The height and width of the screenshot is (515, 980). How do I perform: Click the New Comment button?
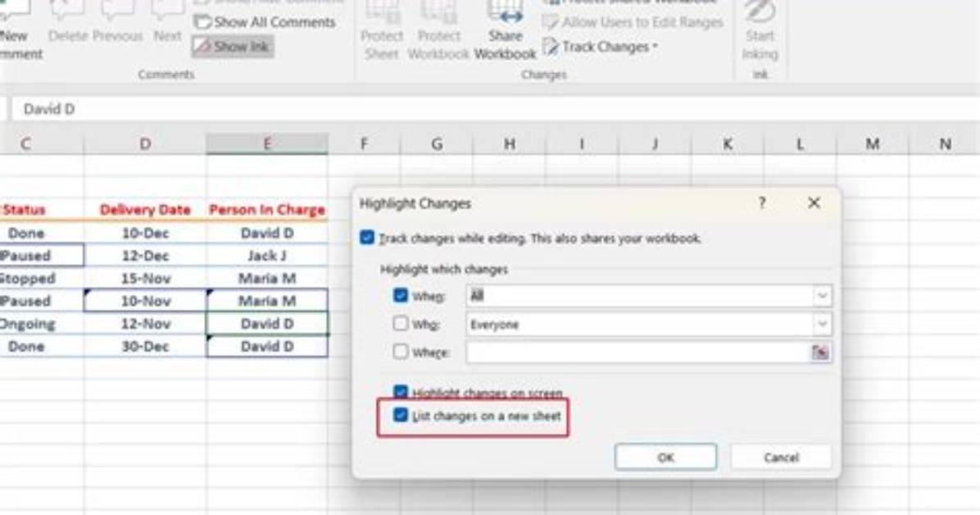pyautogui.click(x=19, y=31)
